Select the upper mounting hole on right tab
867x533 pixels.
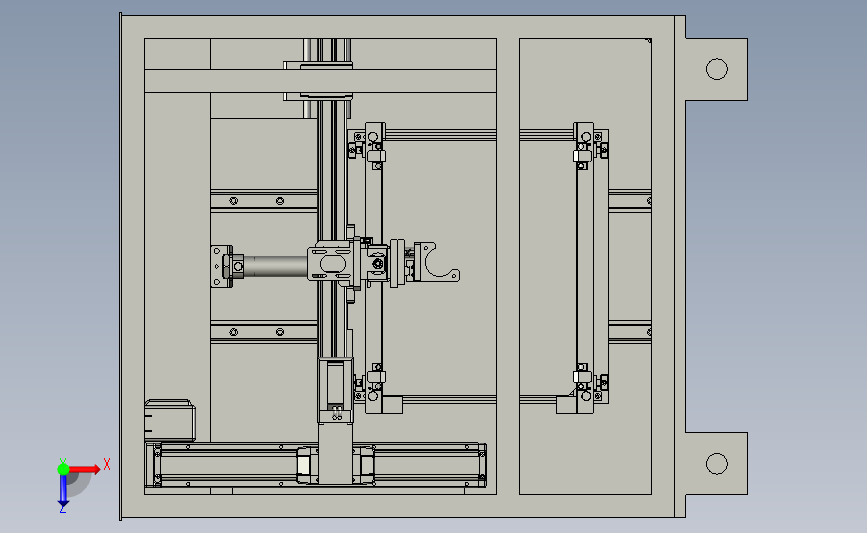[717, 69]
